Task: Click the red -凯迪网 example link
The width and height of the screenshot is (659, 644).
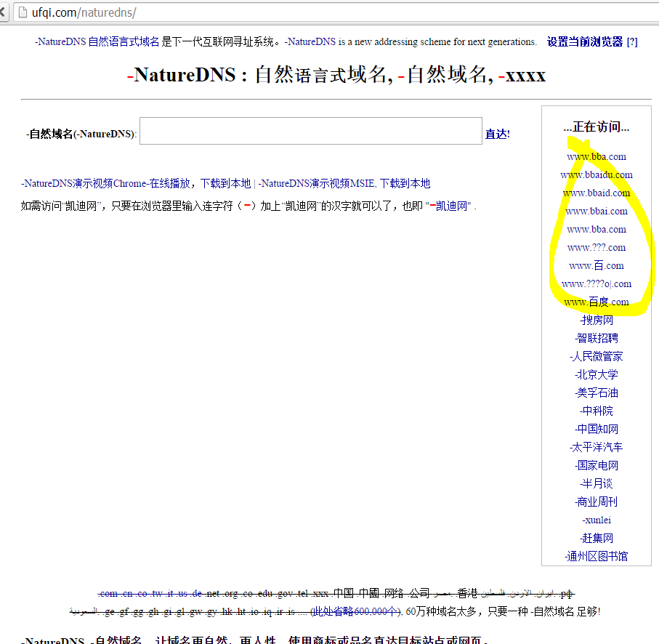Action: point(450,206)
